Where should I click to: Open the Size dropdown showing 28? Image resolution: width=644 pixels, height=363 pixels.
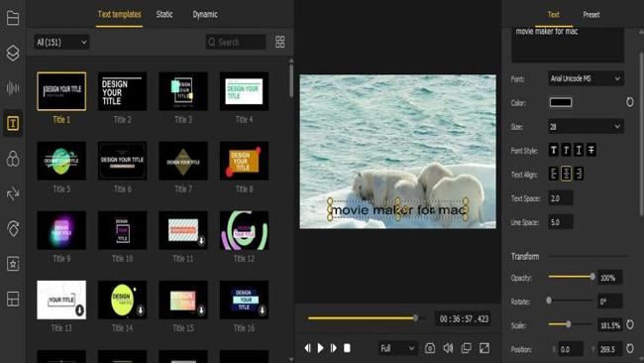point(587,127)
